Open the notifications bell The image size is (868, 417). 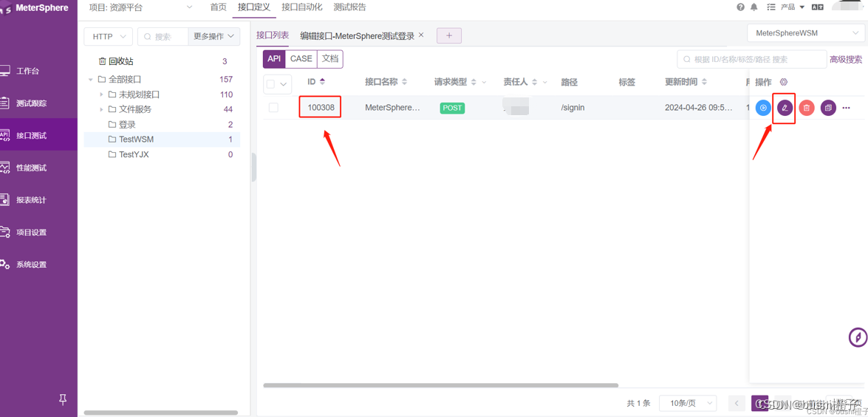[754, 7]
